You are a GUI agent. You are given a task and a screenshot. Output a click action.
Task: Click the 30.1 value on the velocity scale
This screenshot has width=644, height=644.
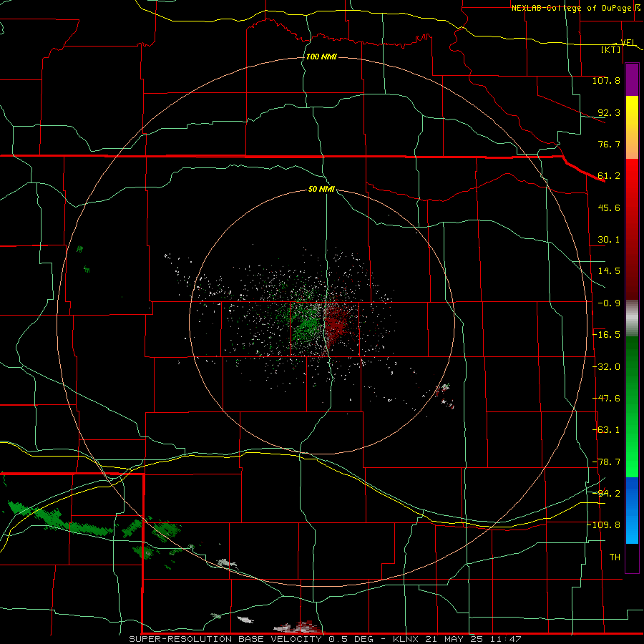point(609,240)
